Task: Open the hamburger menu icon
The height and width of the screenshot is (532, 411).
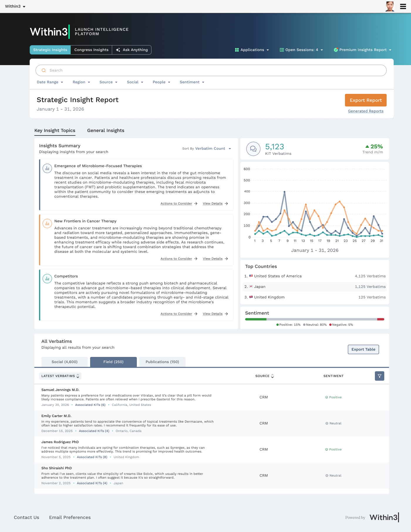Action: 403,6
